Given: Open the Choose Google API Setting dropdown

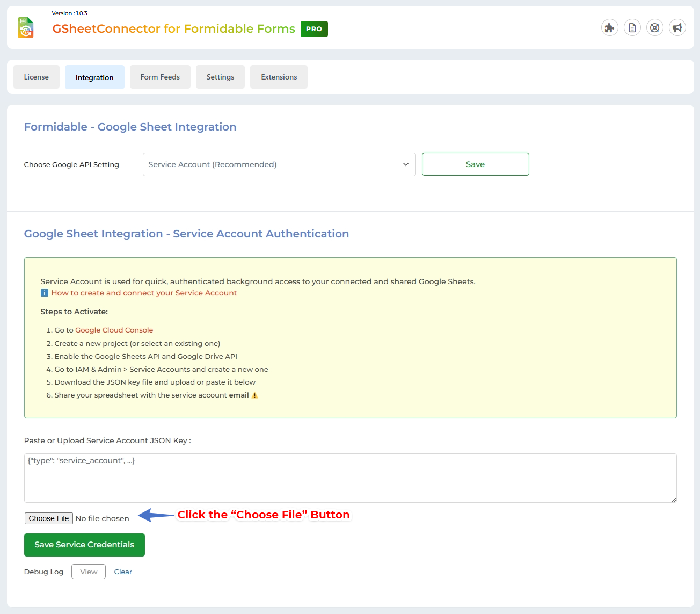Looking at the screenshot, I should click(279, 164).
